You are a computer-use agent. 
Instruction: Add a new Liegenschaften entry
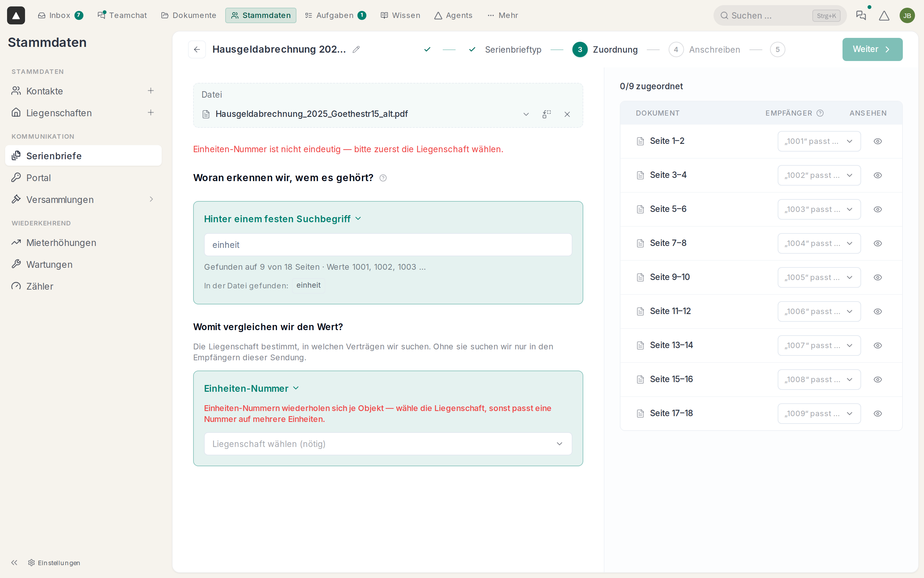click(151, 112)
